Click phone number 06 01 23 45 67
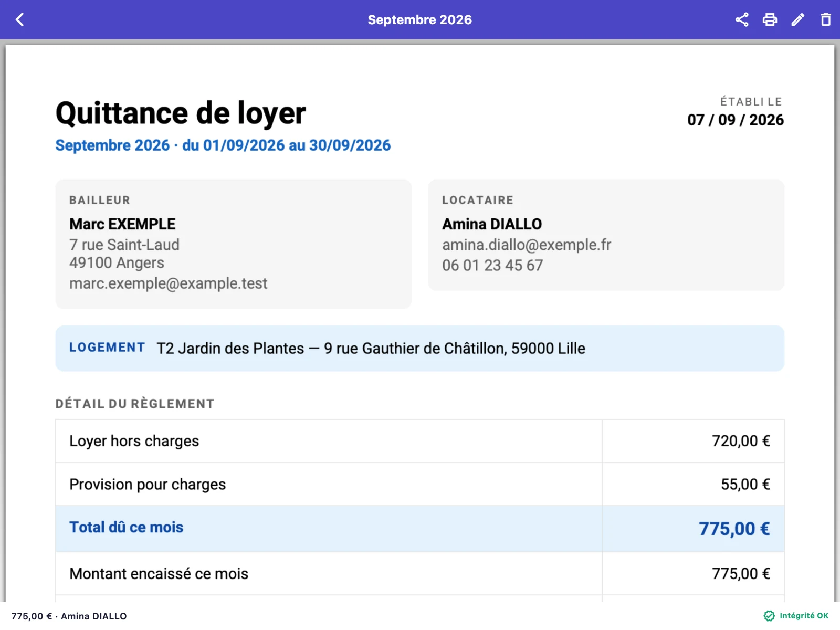 492,266
